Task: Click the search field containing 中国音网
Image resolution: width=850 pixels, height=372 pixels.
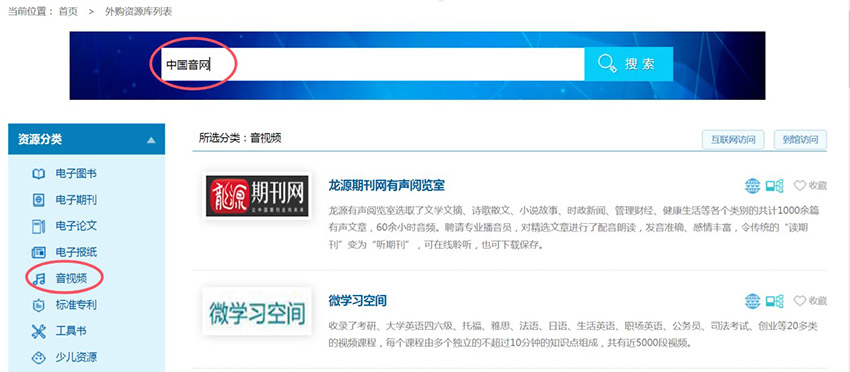Action: pos(372,64)
